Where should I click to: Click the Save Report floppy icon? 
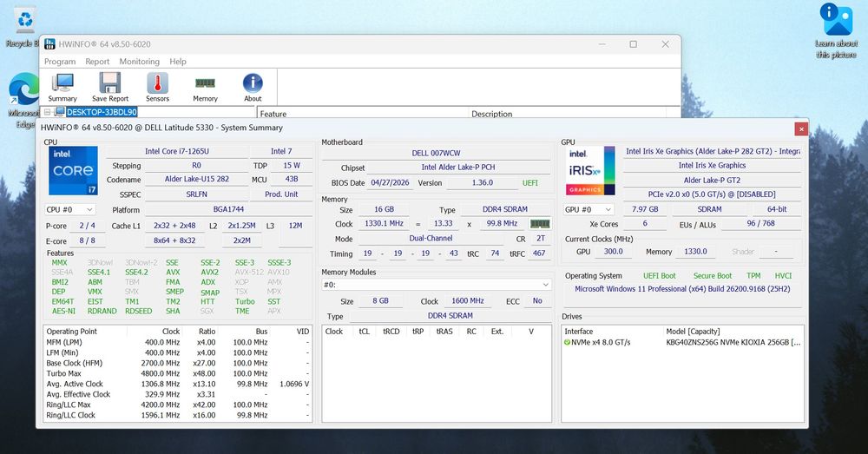[110, 87]
